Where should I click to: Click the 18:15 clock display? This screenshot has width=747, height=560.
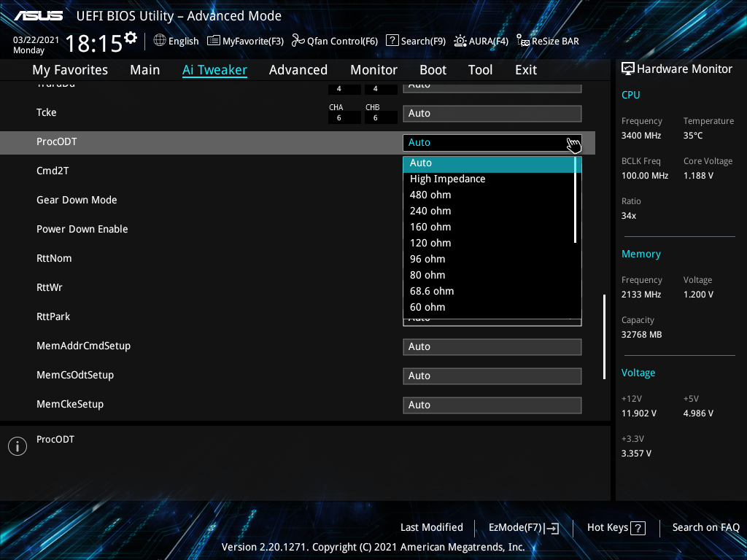click(94, 43)
